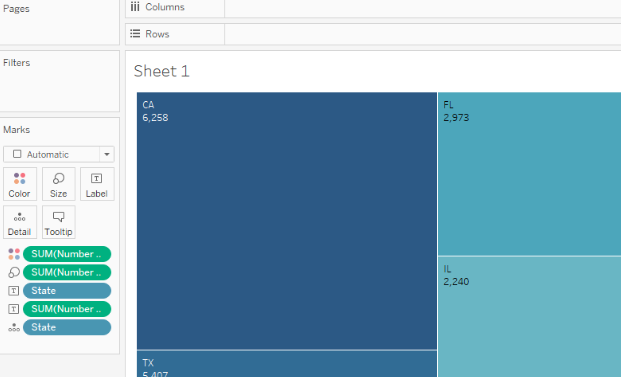Select the CA treemap rectangle
Image resolution: width=621 pixels, height=377 pixels.
(287, 221)
